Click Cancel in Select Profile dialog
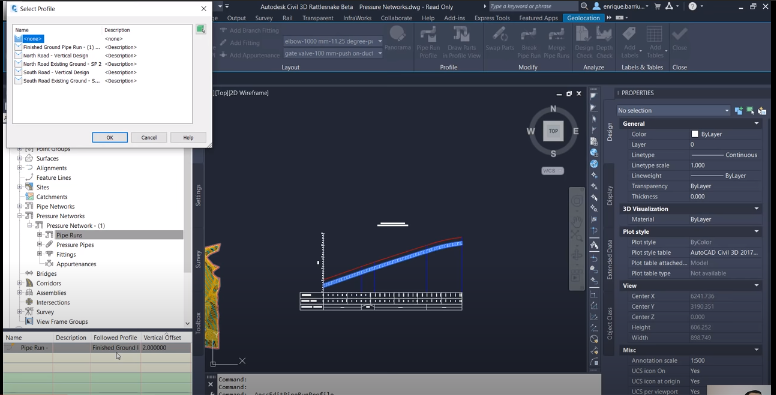Viewport: 776px width, 395px height. coord(149,138)
